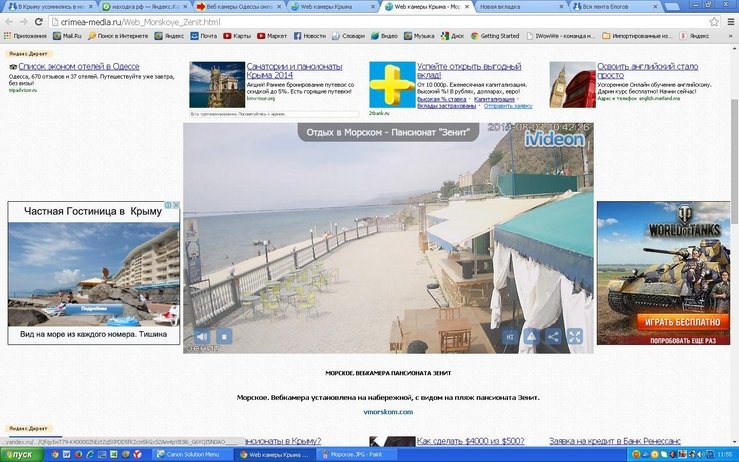Click ПОПРОБОВАТЬ ЕЩЕ РАЗ on tanks ad
This screenshot has height=462, width=739.
pos(682,340)
